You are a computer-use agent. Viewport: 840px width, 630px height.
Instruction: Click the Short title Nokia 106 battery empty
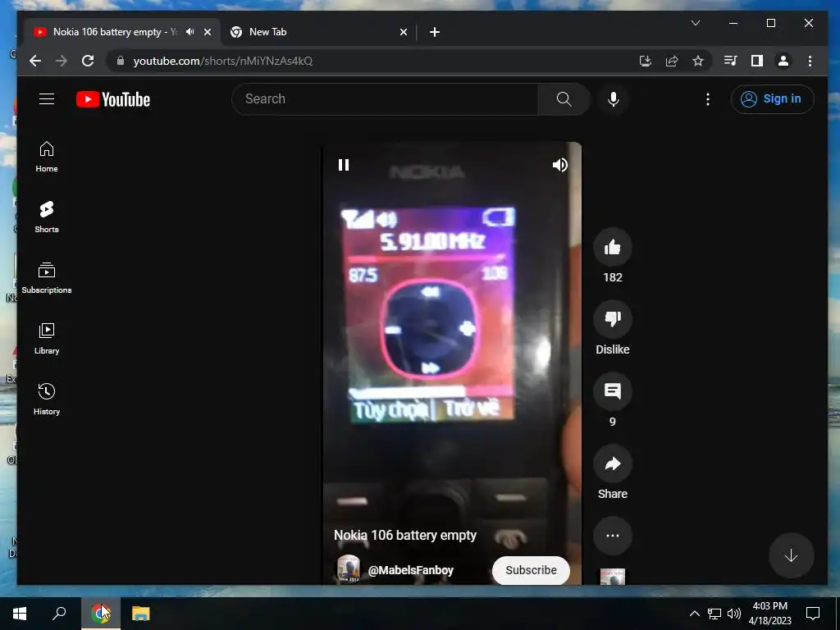pyautogui.click(x=405, y=535)
